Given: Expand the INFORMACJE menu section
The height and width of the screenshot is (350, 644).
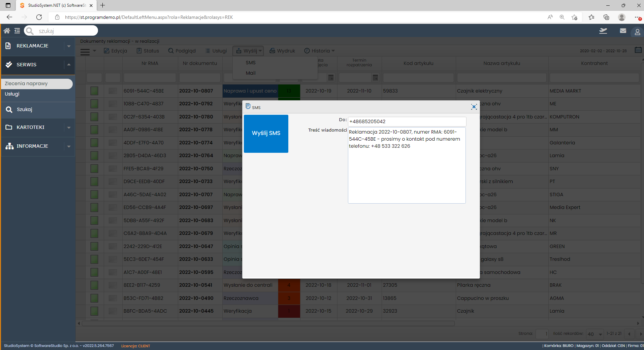Looking at the screenshot, I should click(69, 146).
